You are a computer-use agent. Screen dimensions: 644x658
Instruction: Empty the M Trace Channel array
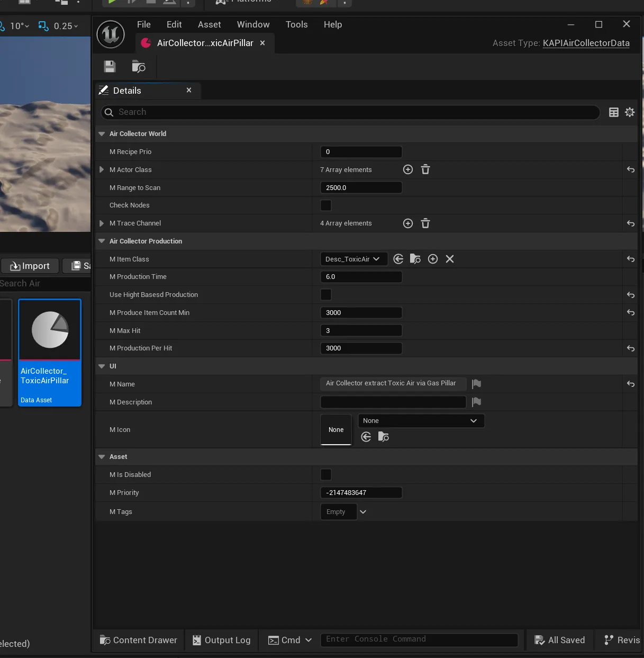425,223
